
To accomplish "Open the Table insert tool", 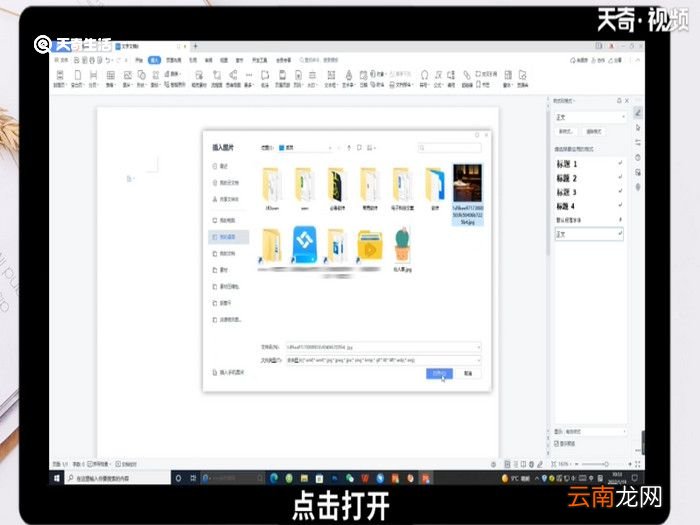I will point(110,78).
